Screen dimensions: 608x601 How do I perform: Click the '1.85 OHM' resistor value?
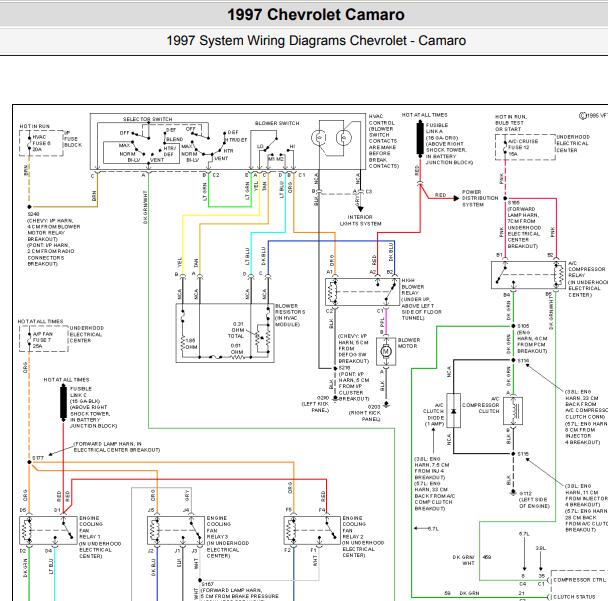(191, 344)
